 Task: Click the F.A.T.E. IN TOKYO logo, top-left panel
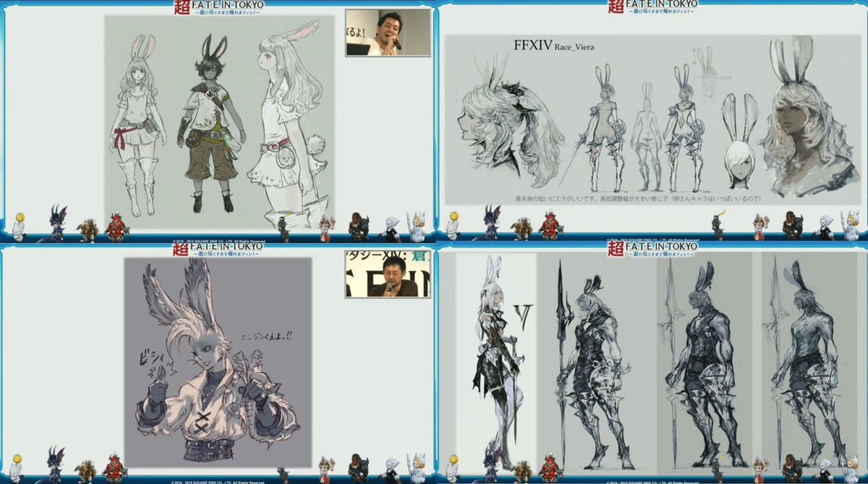pyautogui.click(x=218, y=7)
